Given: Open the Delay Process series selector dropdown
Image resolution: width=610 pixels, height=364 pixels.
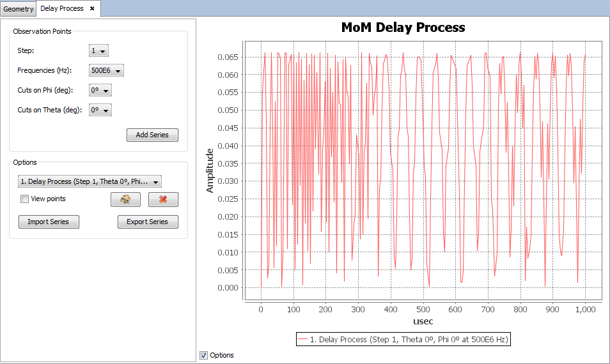Looking at the screenshot, I should pos(90,182).
